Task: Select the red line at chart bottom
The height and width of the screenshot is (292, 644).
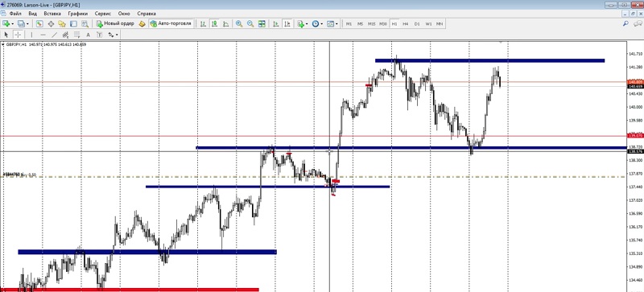Action: [130, 290]
